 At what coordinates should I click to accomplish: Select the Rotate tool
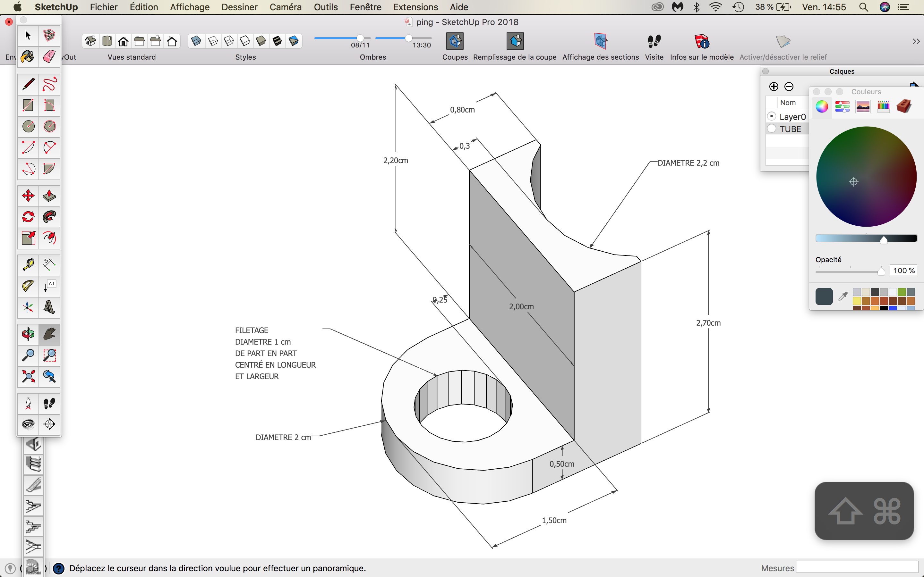tap(28, 217)
